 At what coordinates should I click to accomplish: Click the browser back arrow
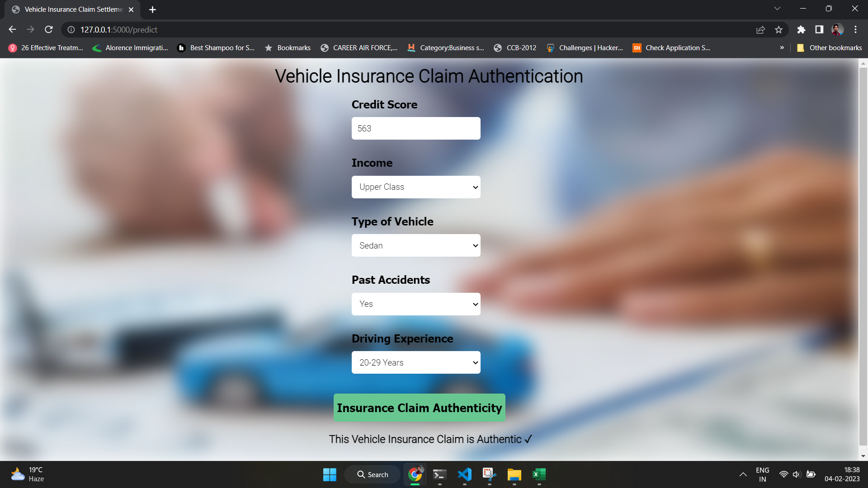point(12,29)
